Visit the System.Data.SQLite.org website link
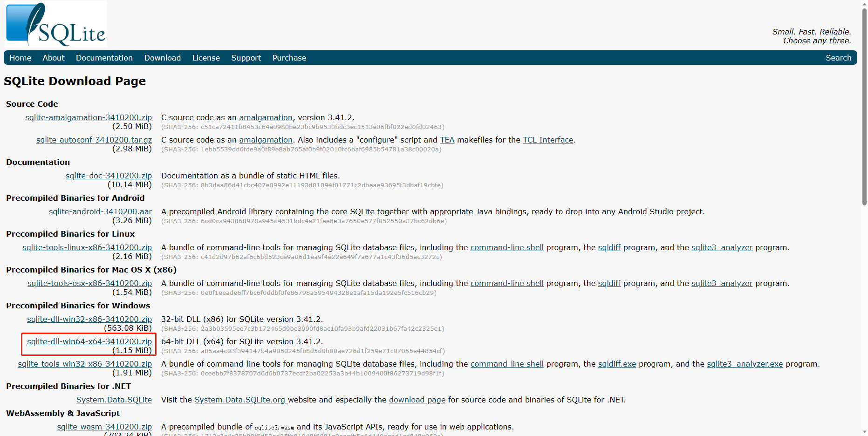 (240, 400)
